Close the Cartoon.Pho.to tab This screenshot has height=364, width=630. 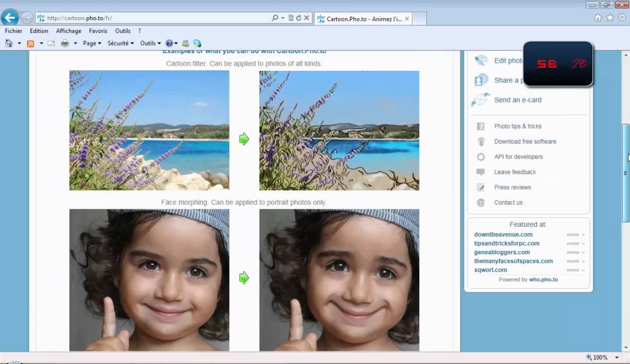[x=407, y=19]
